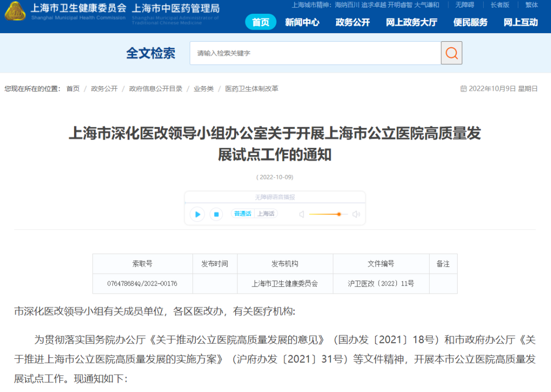Play the accessible voice reading
Screen dimensions: 551x392
pos(197,214)
